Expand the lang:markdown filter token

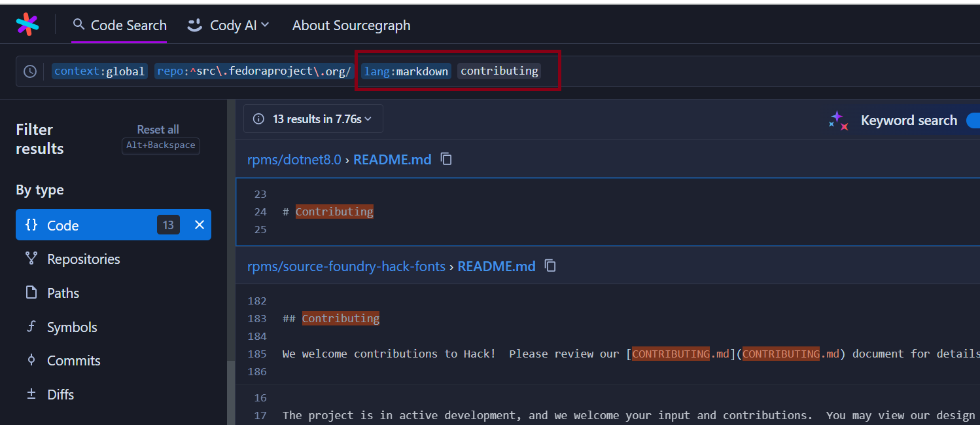coord(406,71)
